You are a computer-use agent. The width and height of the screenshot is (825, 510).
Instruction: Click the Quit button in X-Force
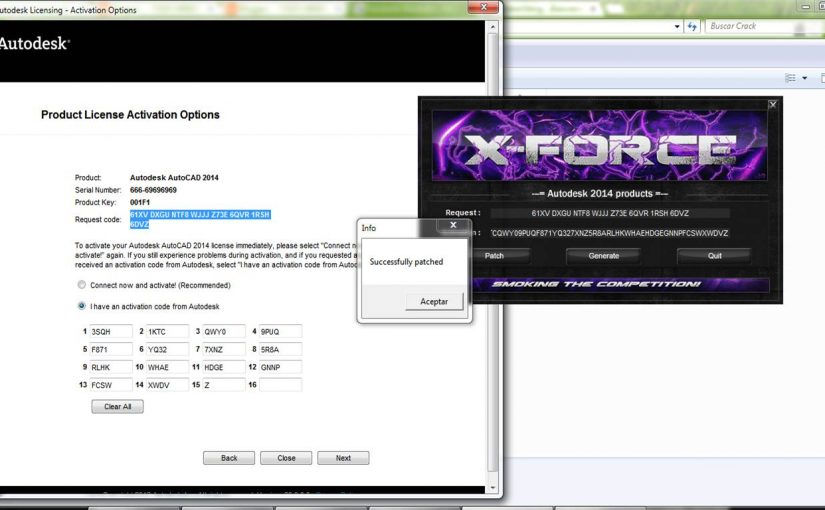715,256
